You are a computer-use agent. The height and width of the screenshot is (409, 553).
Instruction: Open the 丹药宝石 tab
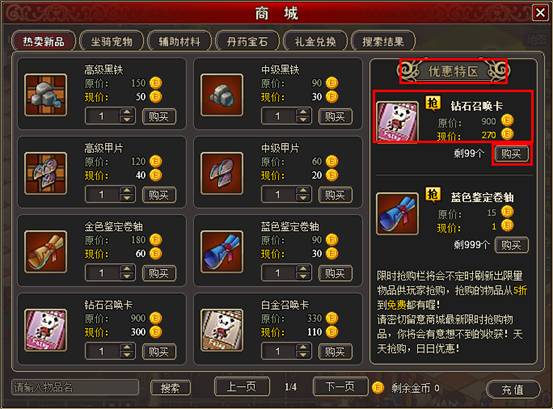pos(247,41)
